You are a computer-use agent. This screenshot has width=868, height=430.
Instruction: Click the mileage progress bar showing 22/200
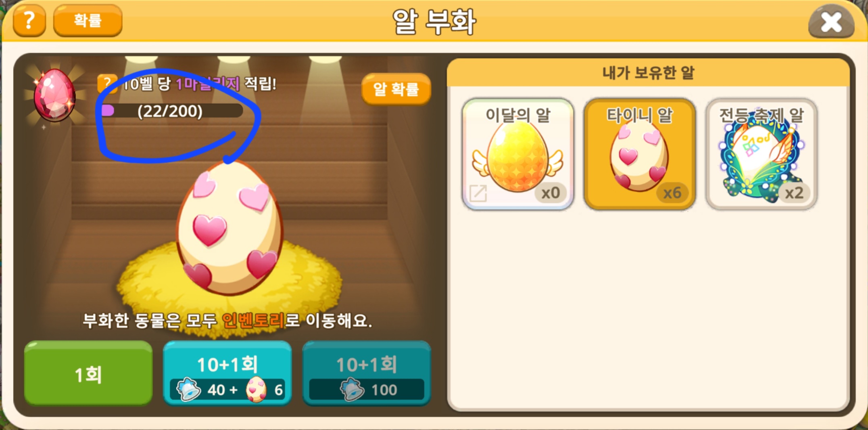tap(172, 111)
